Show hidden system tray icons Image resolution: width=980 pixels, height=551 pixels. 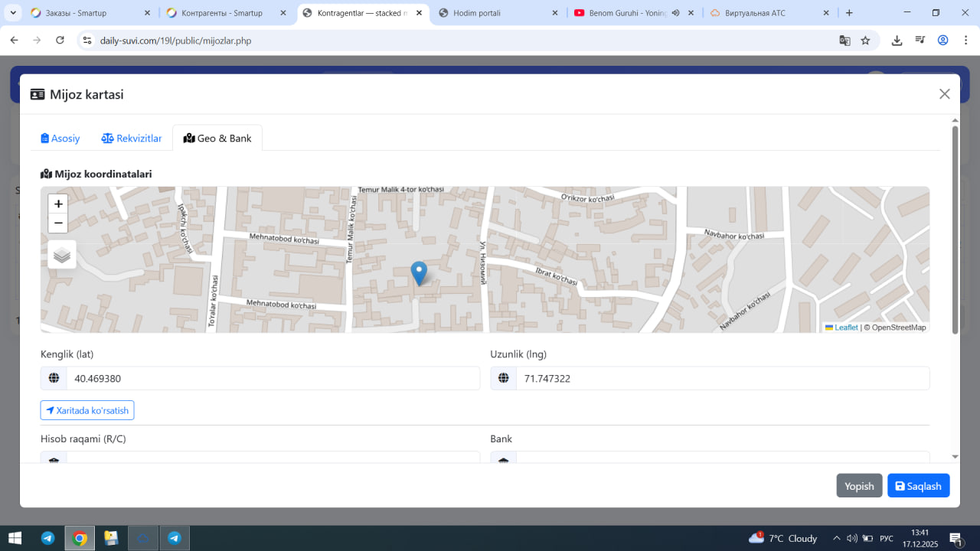point(836,538)
